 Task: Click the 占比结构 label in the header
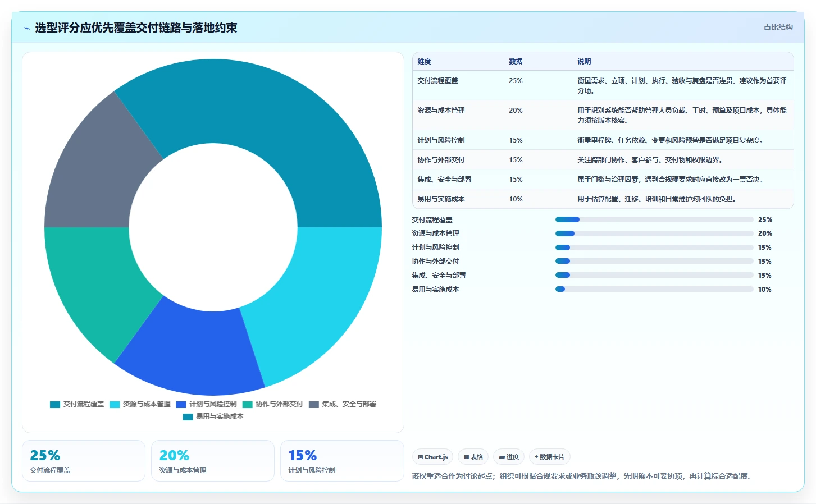click(778, 27)
